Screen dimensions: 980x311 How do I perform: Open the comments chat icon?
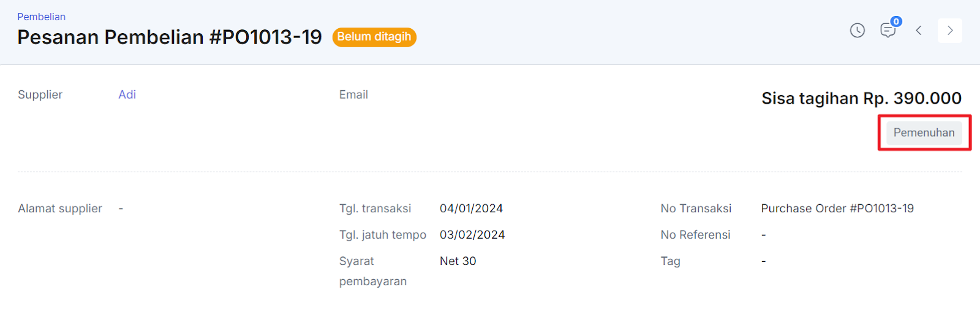point(888,31)
